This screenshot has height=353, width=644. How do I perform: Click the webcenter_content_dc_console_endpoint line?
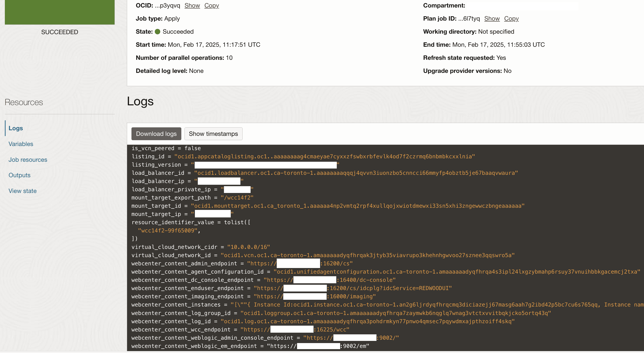pos(263,280)
